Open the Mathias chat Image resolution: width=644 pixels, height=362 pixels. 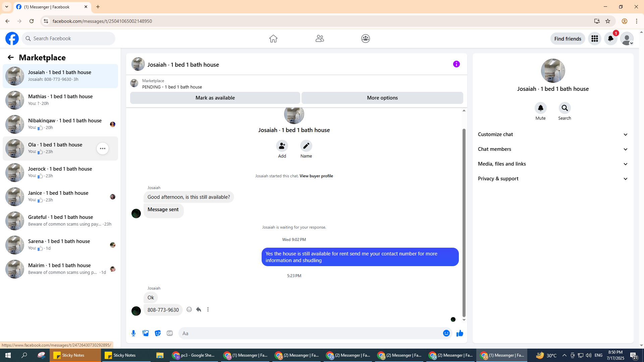coord(60,100)
